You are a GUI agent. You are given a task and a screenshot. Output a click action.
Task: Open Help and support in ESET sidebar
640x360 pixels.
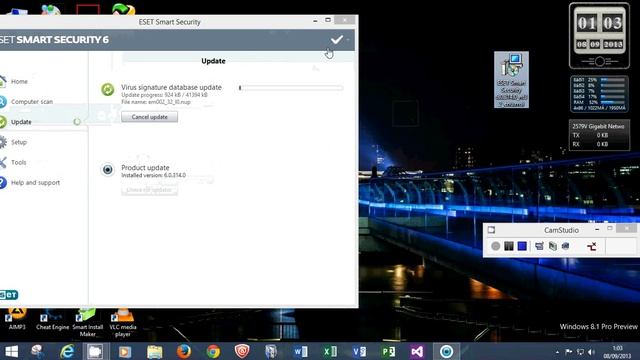pos(35,182)
